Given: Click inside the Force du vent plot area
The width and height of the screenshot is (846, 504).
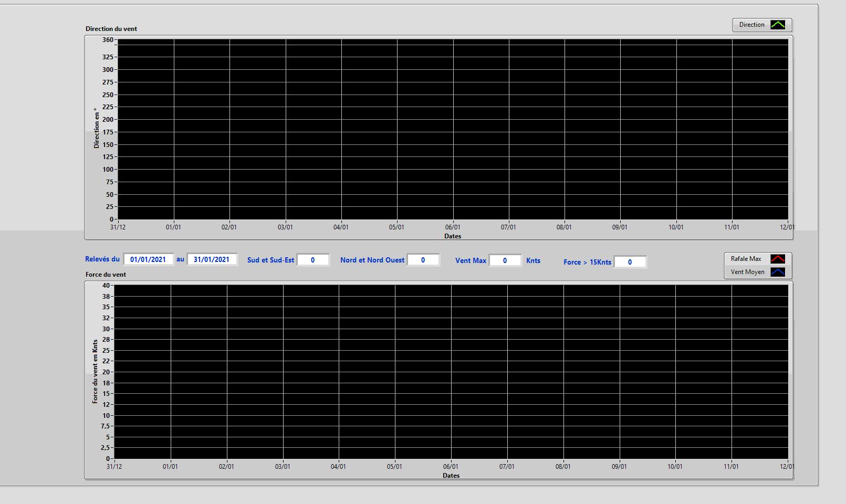Looking at the screenshot, I should (451, 372).
